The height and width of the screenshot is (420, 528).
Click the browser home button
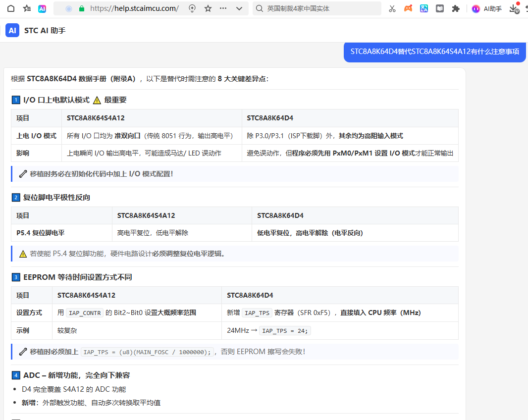[11, 8]
